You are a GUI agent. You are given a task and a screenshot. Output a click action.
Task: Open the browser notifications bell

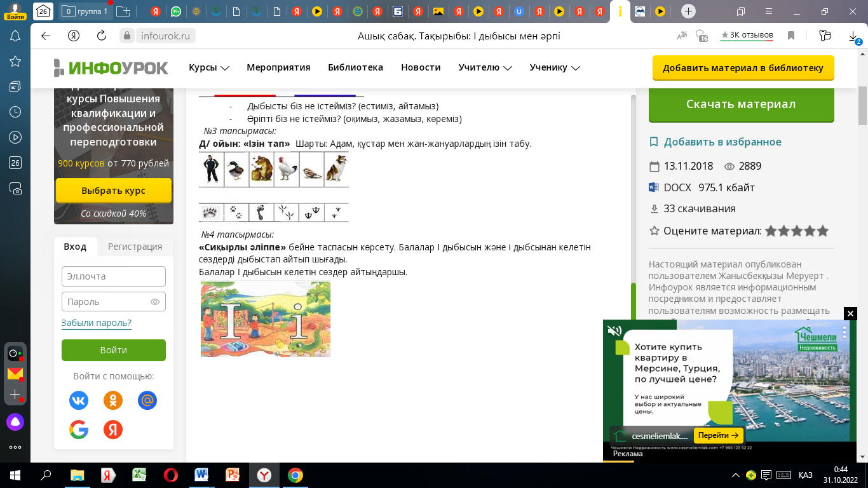[15, 36]
